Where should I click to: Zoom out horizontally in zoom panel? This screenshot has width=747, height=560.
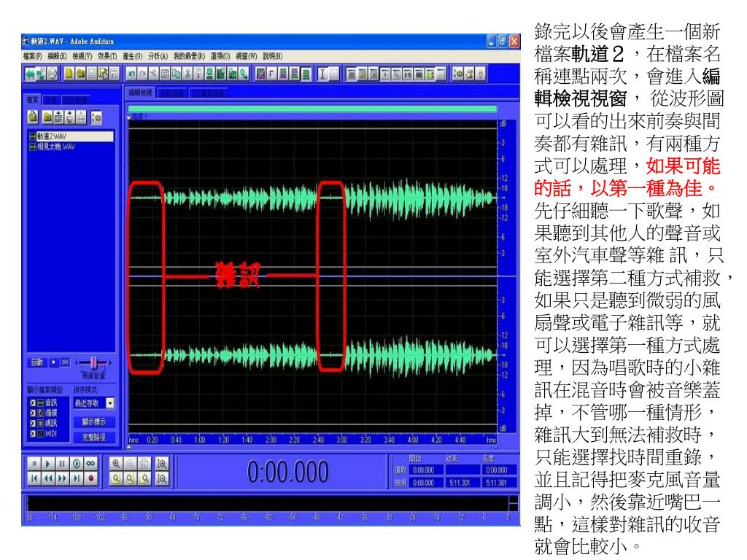point(130,463)
